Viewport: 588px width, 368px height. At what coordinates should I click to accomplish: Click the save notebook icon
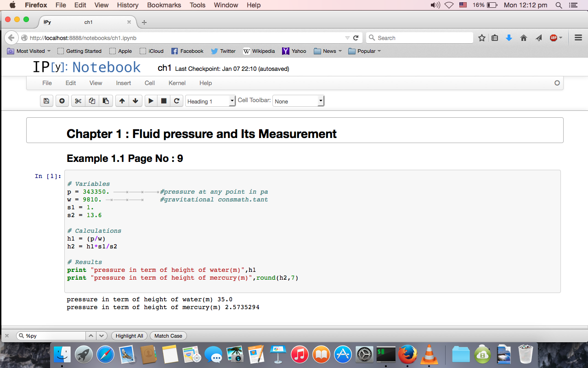(x=46, y=101)
